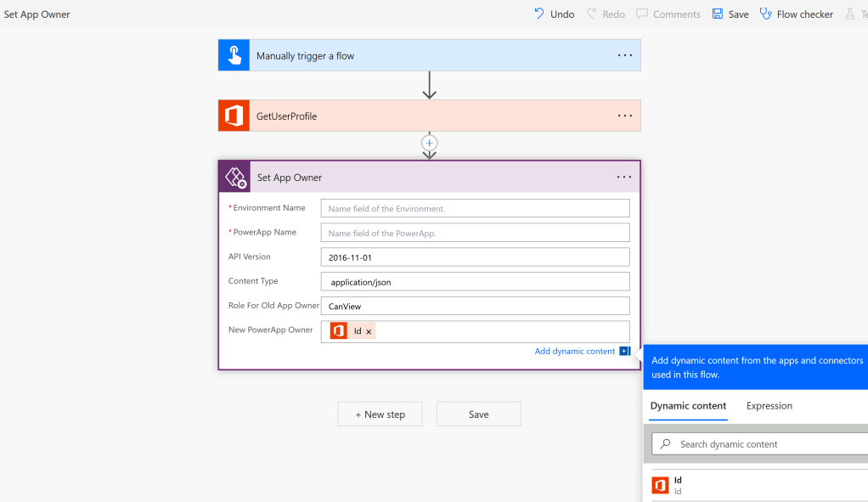Open GetUserProfile ellipsis menu
This screenshot has height=502, width=868.
[x=624, y=116]
